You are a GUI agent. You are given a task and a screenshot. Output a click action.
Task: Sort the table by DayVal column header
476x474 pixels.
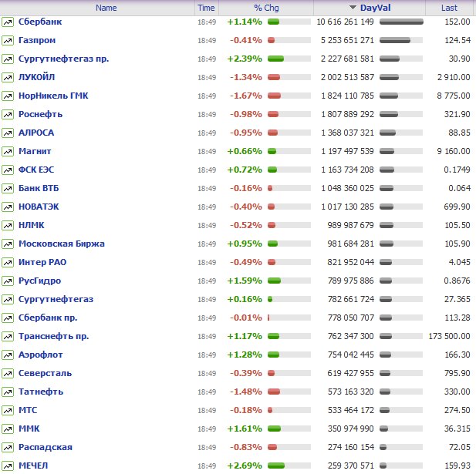click(375, 7)
